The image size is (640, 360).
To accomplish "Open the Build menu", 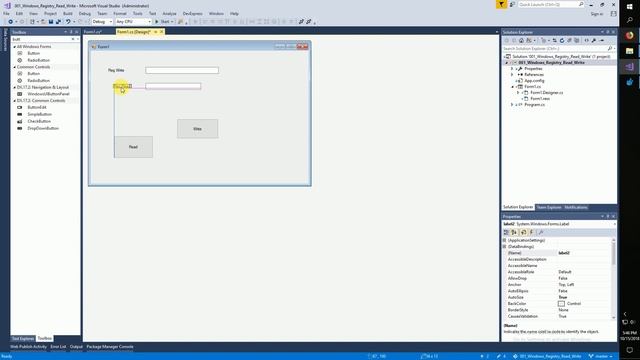I will coord(67,13).
